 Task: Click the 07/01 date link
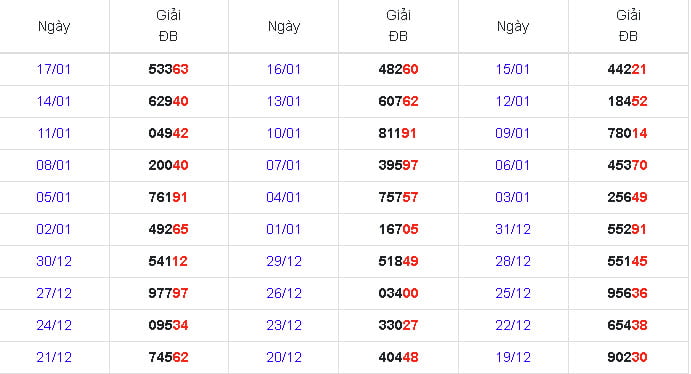tap(283, 165)
